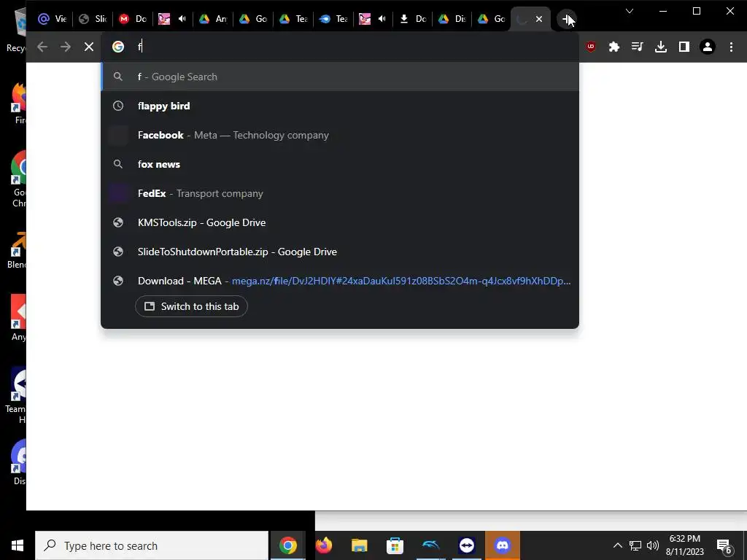The height and width of the screenshot is (560, 747).
Task: Open Chrome from the taskbar
Action: [x=287, y=545]
